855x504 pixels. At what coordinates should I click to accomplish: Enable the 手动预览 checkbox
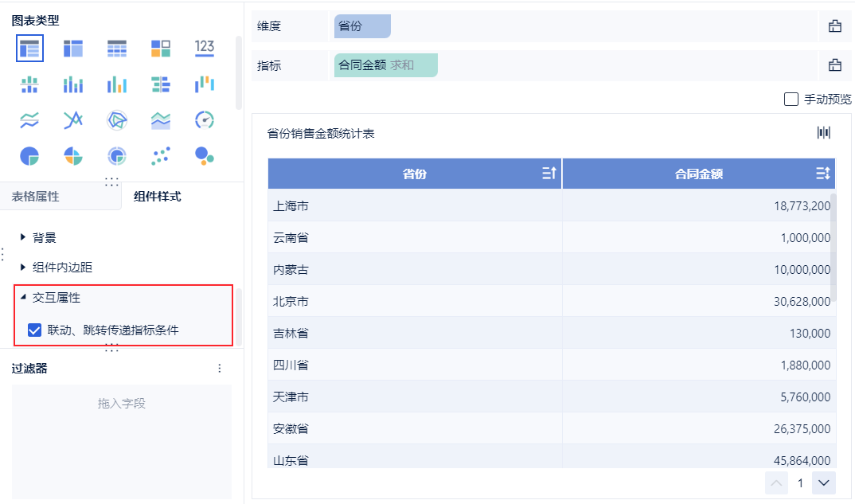791,100
